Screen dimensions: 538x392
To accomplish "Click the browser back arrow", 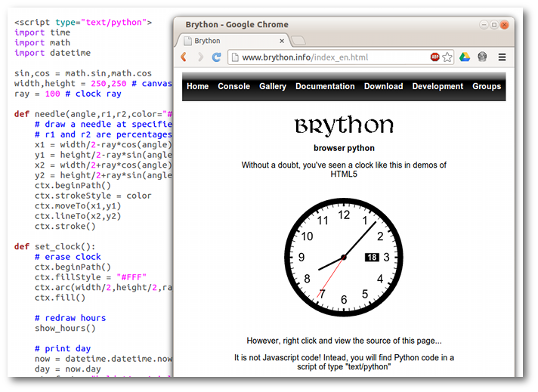I will 184,57.
